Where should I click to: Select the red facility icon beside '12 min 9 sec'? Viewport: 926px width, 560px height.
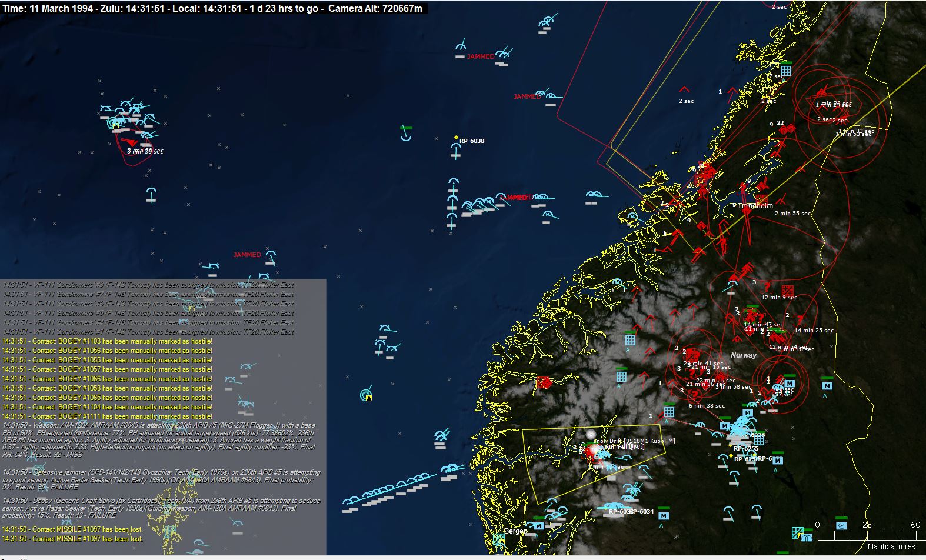(788, 291)
